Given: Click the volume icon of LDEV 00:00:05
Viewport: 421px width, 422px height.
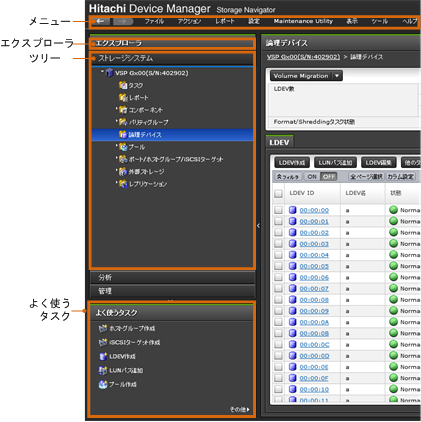Looking at the screenshot, I should (x=292, y=266).
